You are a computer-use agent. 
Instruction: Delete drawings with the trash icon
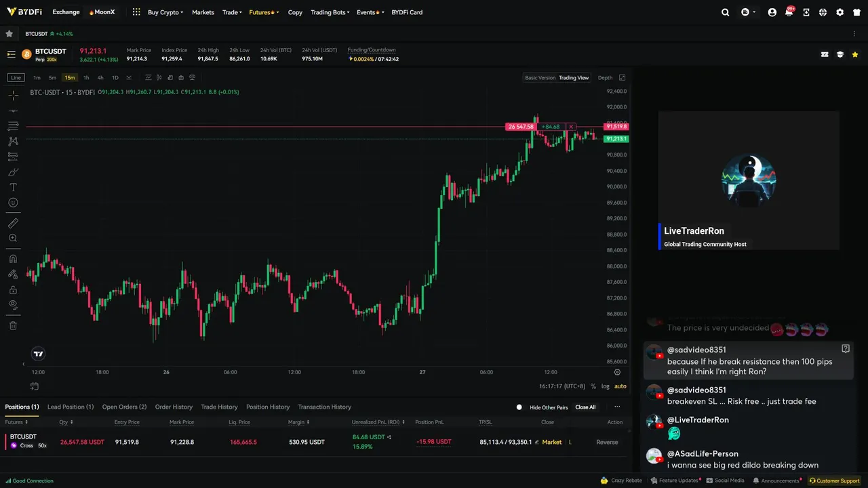13,325
